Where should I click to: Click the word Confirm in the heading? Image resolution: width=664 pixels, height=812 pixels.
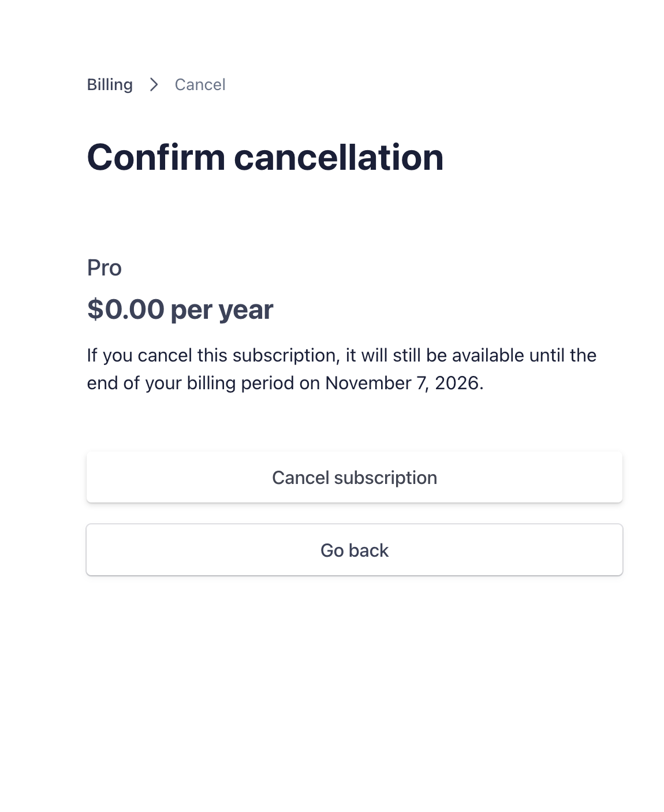[x=156, y=157]
